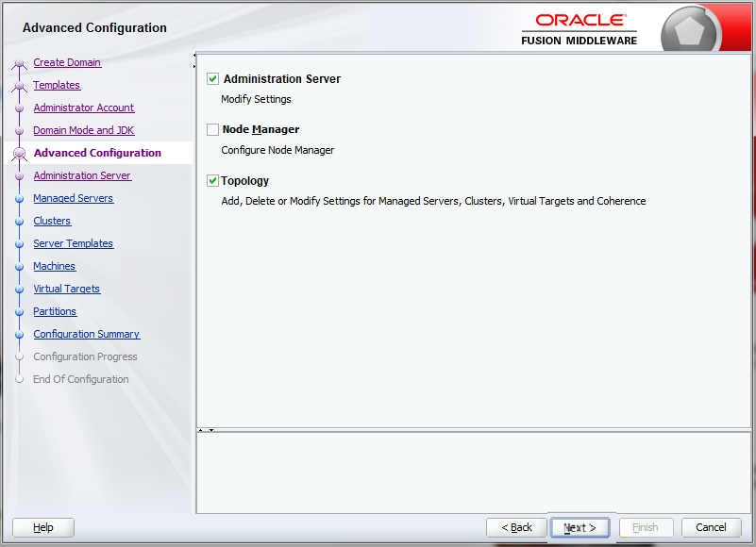Click the Administration Server step bullet

[x=19, y=176]
